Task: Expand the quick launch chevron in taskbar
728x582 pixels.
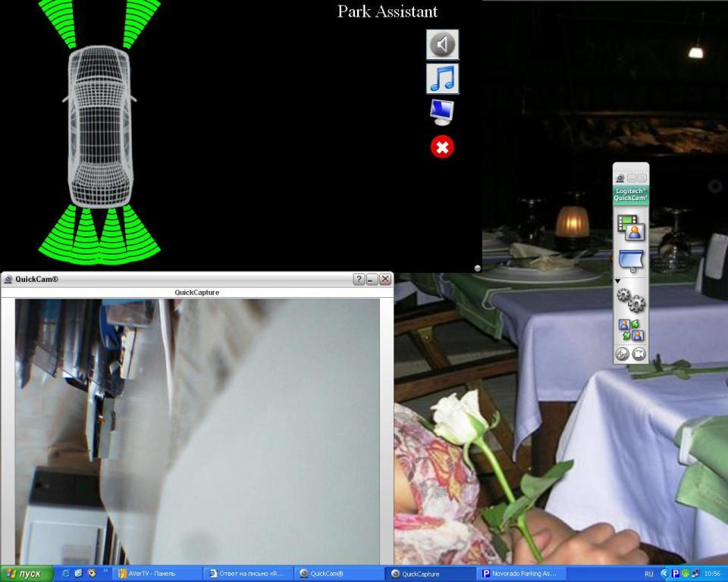Action: [105, 572]
